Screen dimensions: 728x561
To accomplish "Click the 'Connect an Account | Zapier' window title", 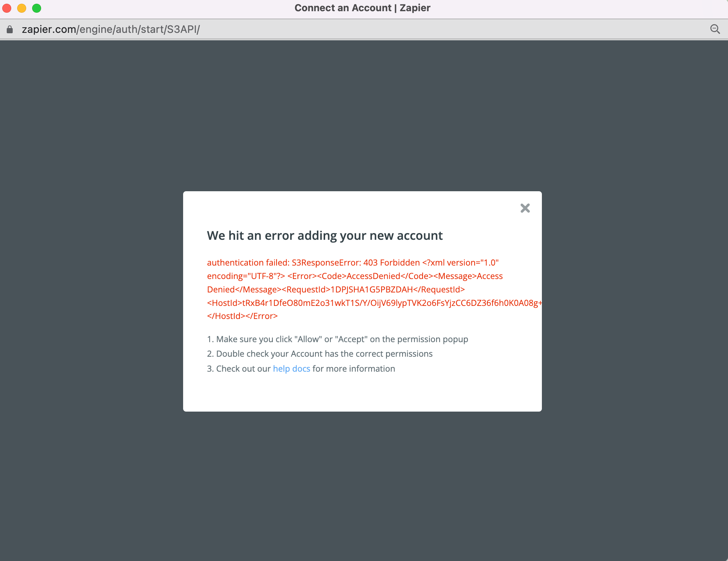I will [x=363, y=8].
